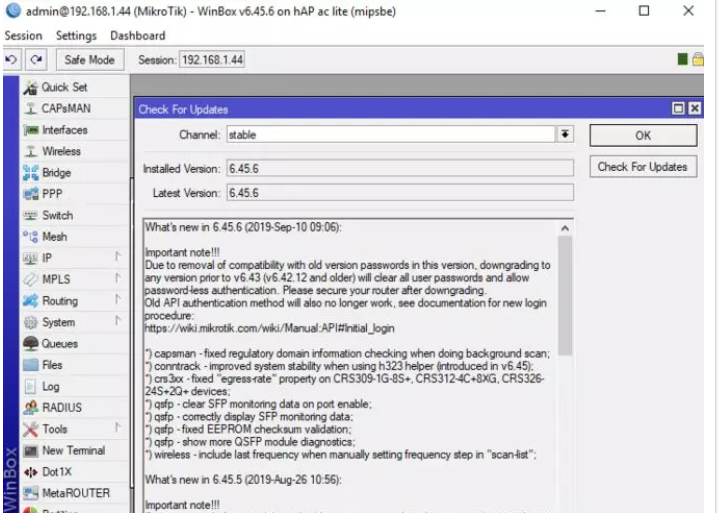Open the Bridge settings
The image size is (718, 513).
[x=56, y=173]
